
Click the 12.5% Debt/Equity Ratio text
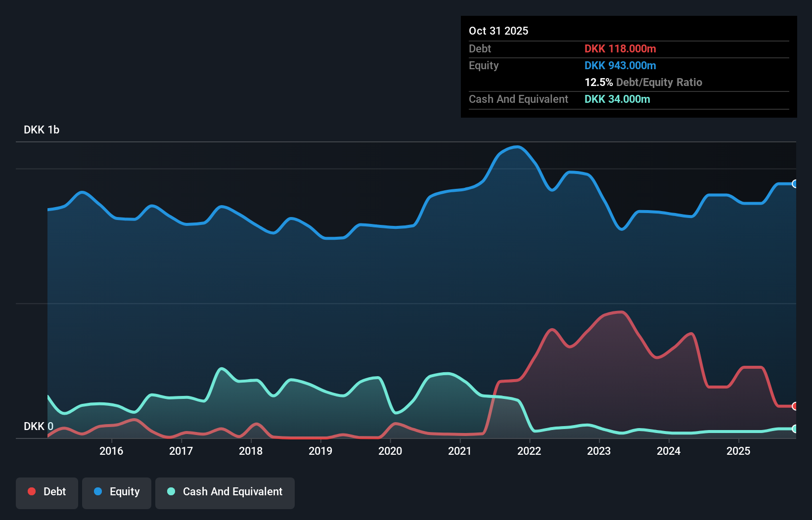coord(643,82)
